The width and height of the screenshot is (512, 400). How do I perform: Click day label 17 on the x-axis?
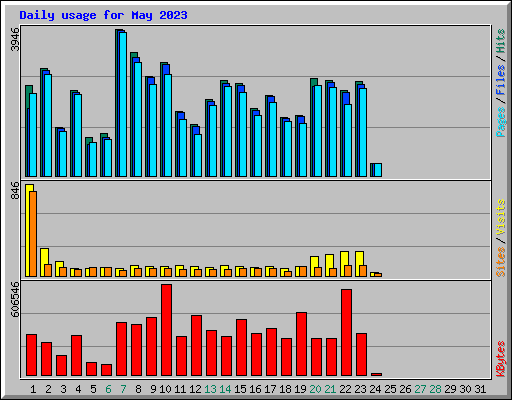tap(270, 389)
